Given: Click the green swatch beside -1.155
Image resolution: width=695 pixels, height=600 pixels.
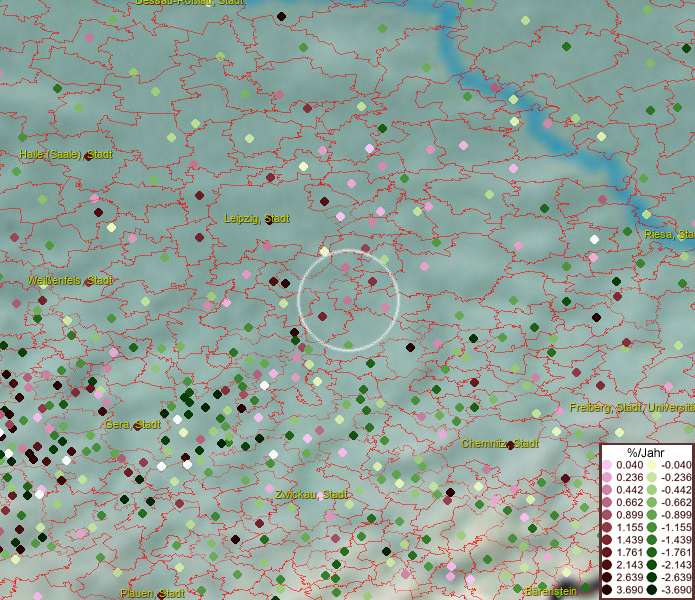Looking at the screenshot, I should (652, 527).
